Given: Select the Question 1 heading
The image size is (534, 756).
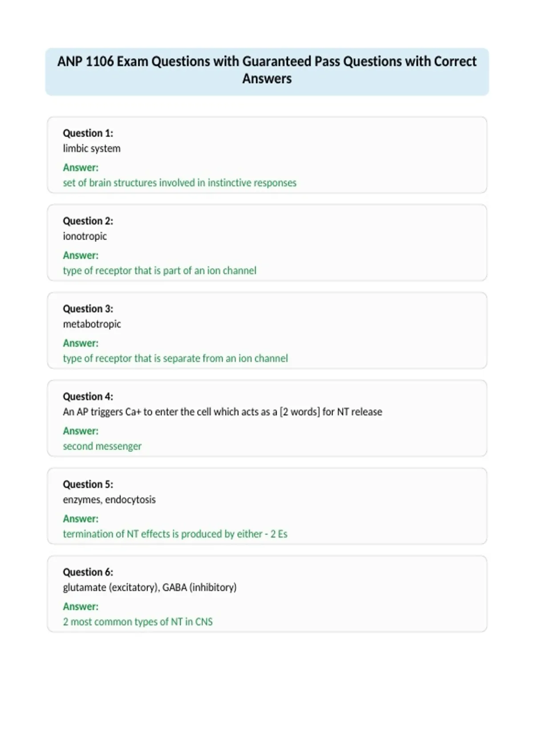Looking at the screenshot, I should click(x=88, y=133).
